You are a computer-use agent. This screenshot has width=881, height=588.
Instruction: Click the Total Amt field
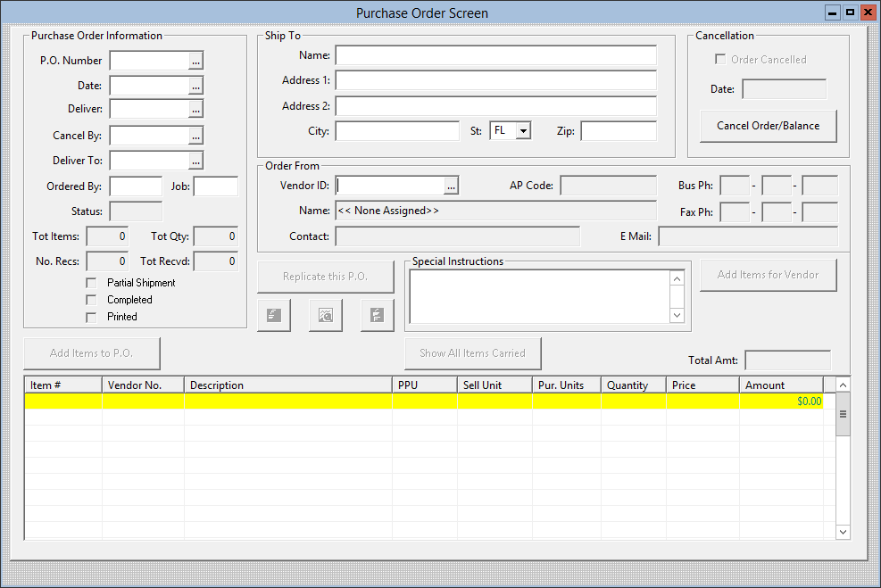(788, 360)
